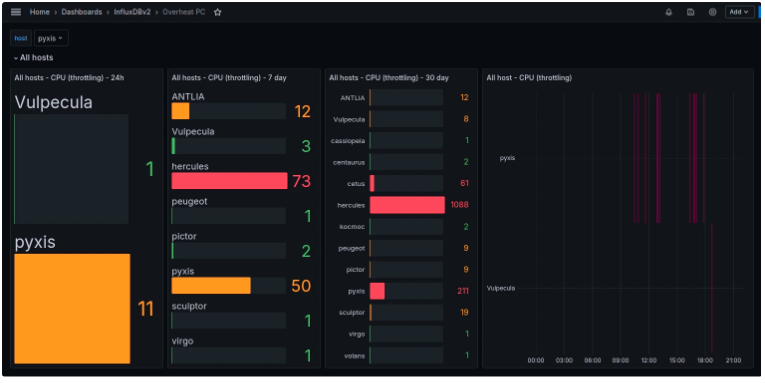Click the 7 day throttling panel title
Image resolution: width=765 pixels, height=383 pixels.
point(229,78)
